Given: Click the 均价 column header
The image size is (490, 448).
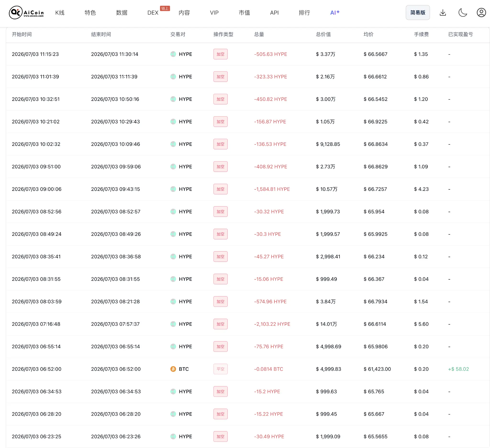Looking at the screenshot, I should [x=368, y=34].
